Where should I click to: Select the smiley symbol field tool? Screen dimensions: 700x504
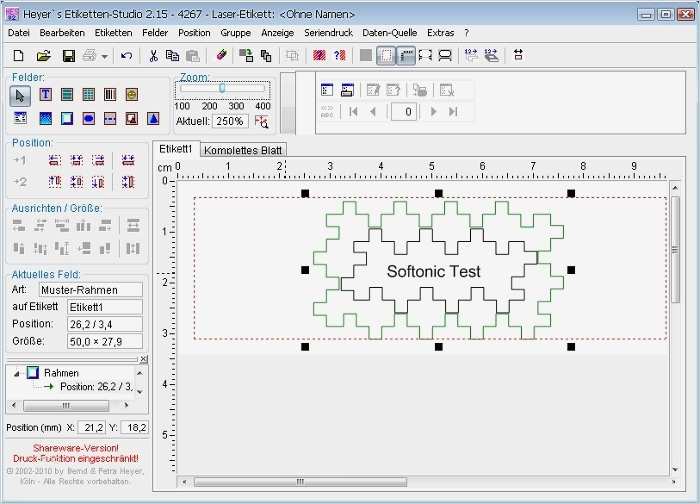point(132,95)
